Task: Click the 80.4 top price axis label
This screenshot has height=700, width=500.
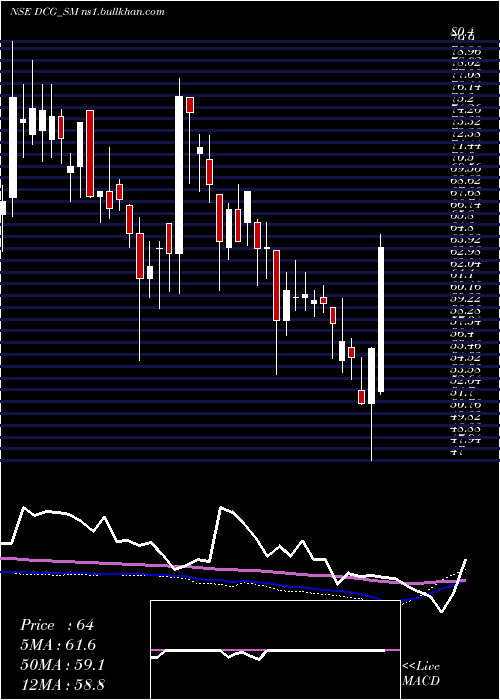Action: (462, 31)
